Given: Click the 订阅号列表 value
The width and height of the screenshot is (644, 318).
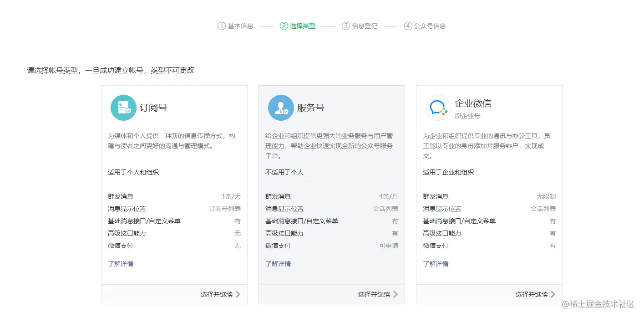Looking at the screenshot, I should [225, 209].
